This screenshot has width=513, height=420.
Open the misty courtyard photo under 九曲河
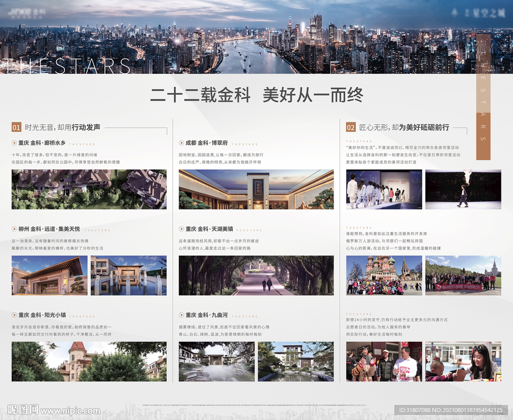tap(216, 361)
